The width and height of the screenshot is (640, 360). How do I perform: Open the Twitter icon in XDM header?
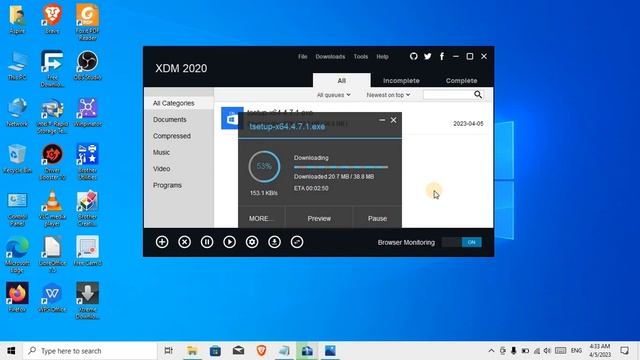427,56
